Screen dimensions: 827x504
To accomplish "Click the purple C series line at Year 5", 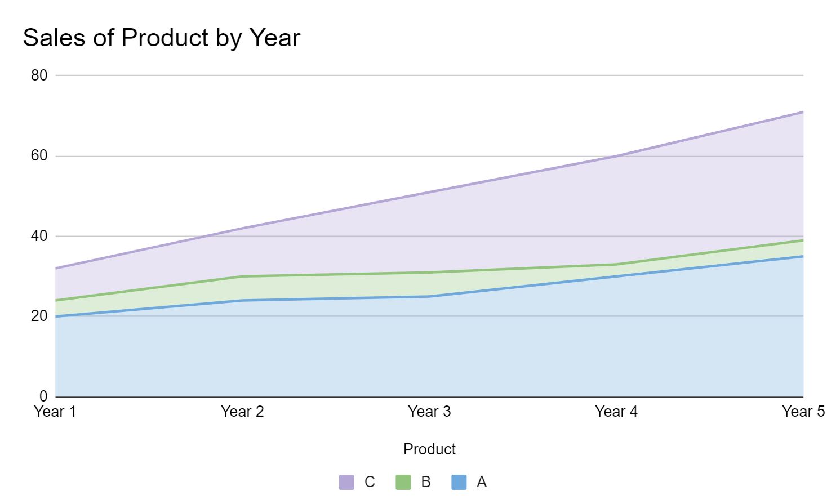I will pyautogui.click(x=802, y=112).
